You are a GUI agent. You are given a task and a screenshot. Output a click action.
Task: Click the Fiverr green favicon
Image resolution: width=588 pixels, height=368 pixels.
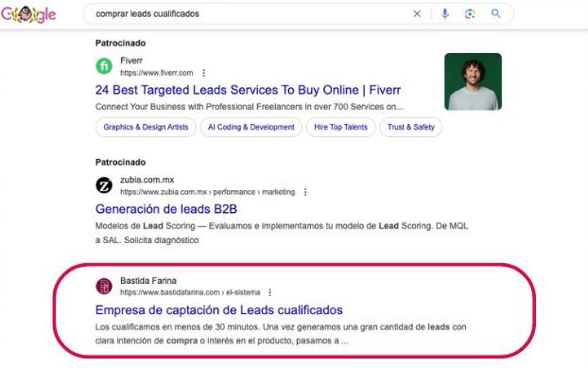click(104, 66)
